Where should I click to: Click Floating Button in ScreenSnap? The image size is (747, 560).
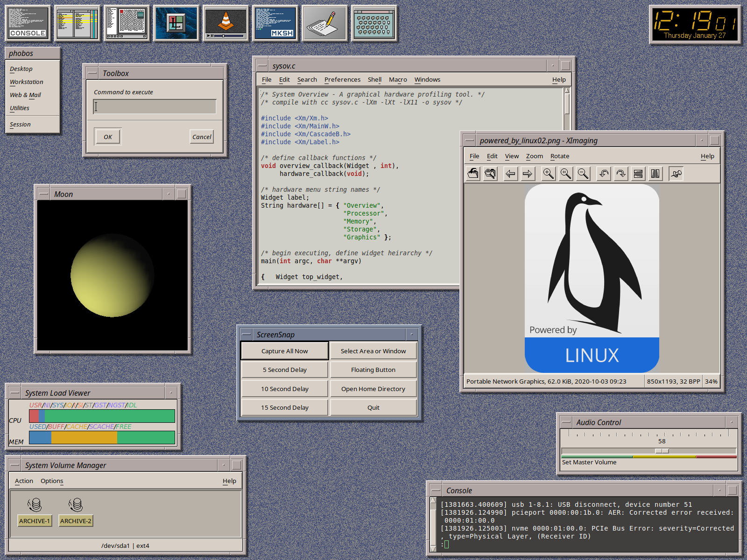pos(373,370)
